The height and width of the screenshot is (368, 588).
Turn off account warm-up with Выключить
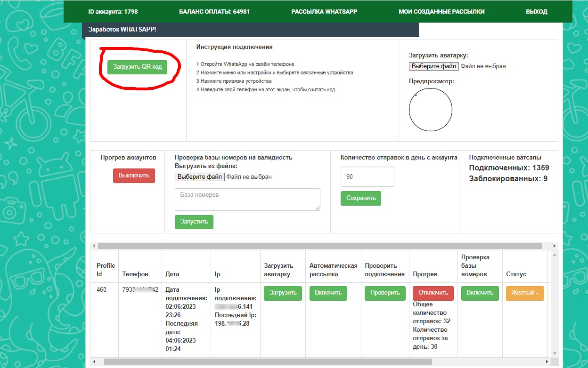click(x=134, y=176)
